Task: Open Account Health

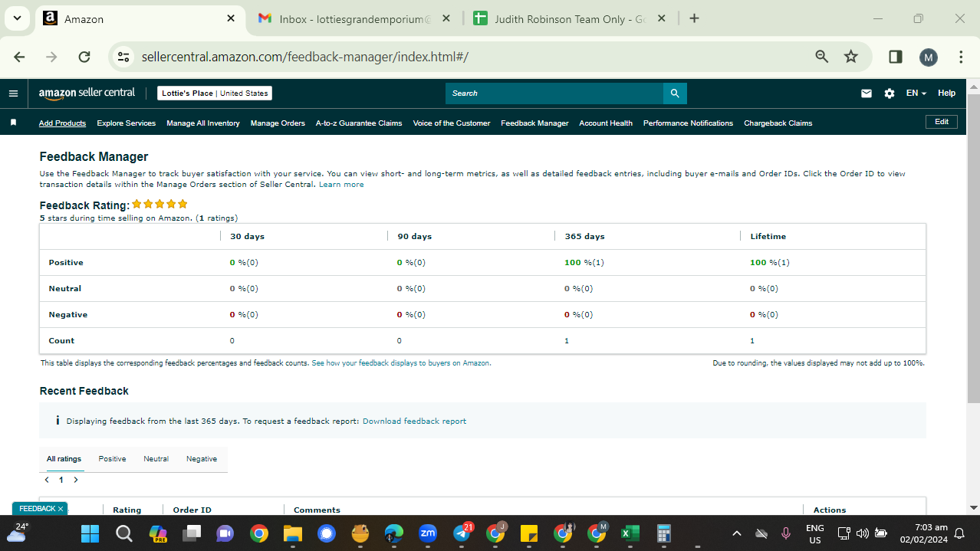Action: pyautogui.click(x=606, y=123)
